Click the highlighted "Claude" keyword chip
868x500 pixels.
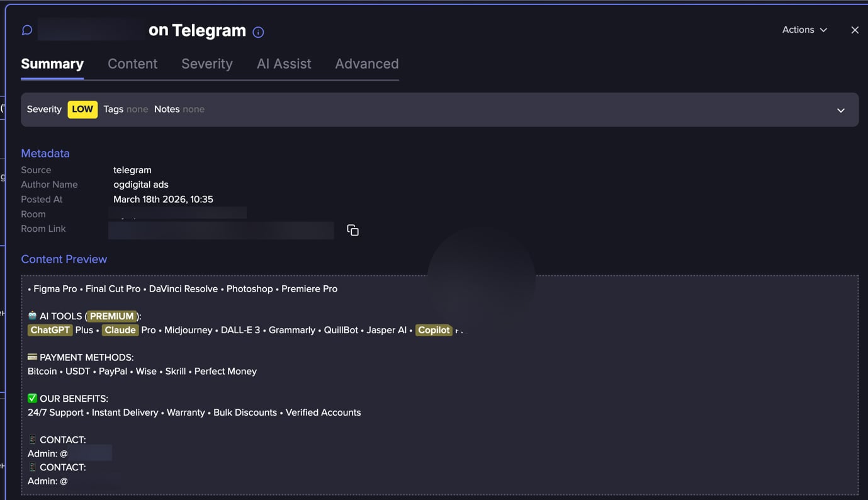[120, 329]
